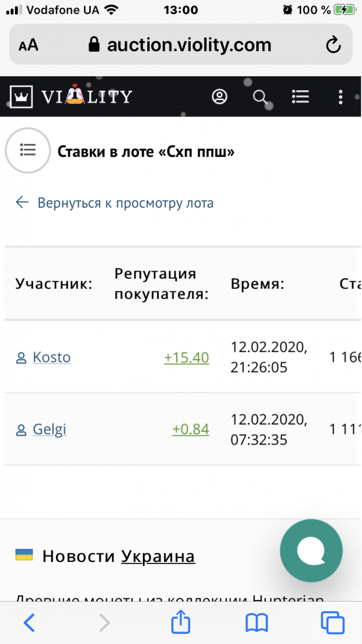Open the green chat bubble button
362x644 pixels.
tap(311, 551)
